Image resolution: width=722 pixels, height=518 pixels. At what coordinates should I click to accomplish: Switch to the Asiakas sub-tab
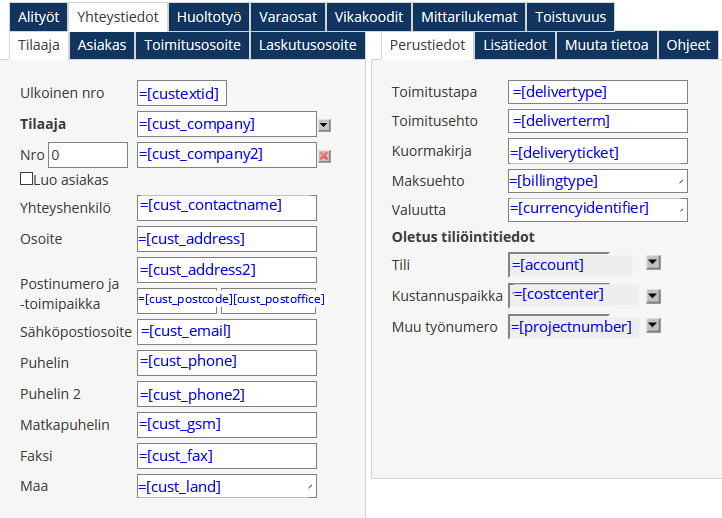tap(102, 45)
